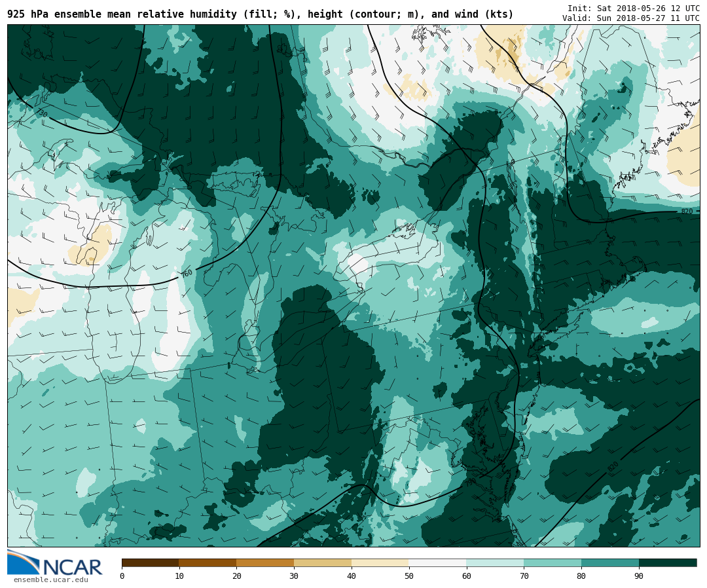This screenshot has width=707, height=588.
Task: Click the ensemble.ucar.edu text
Action: pyautogui.click(x=51, y=580)
